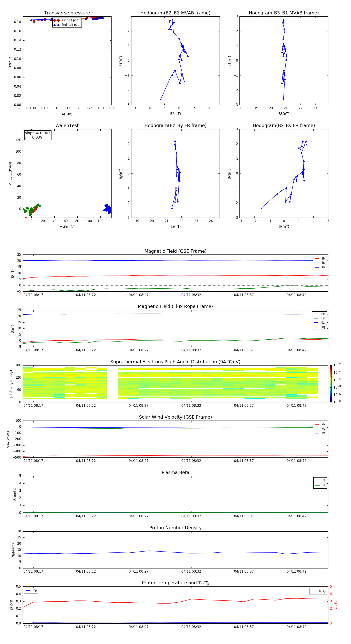The image size is (351, 644).
Task: Click the "Bx(nT)" x-axis label
Action: [284, 227]
